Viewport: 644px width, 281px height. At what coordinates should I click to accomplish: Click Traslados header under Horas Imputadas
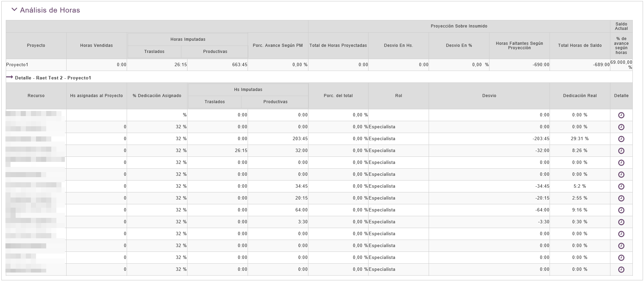154,52
